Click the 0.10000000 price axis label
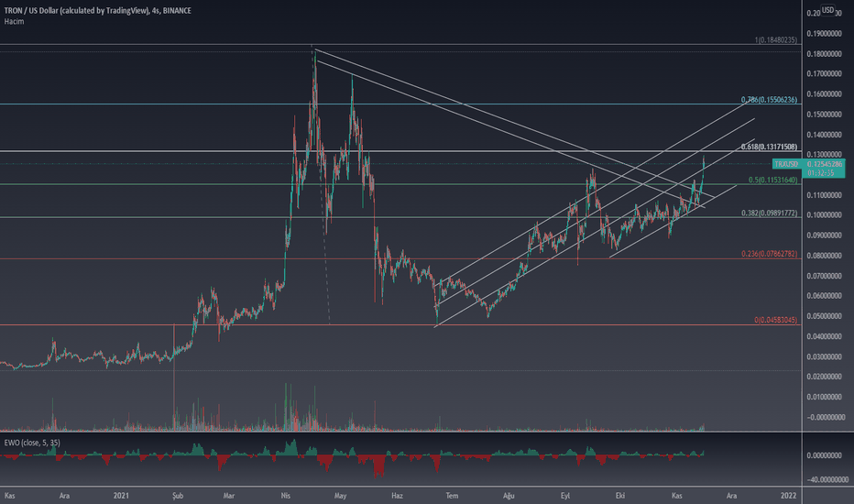 coord(825,215)
